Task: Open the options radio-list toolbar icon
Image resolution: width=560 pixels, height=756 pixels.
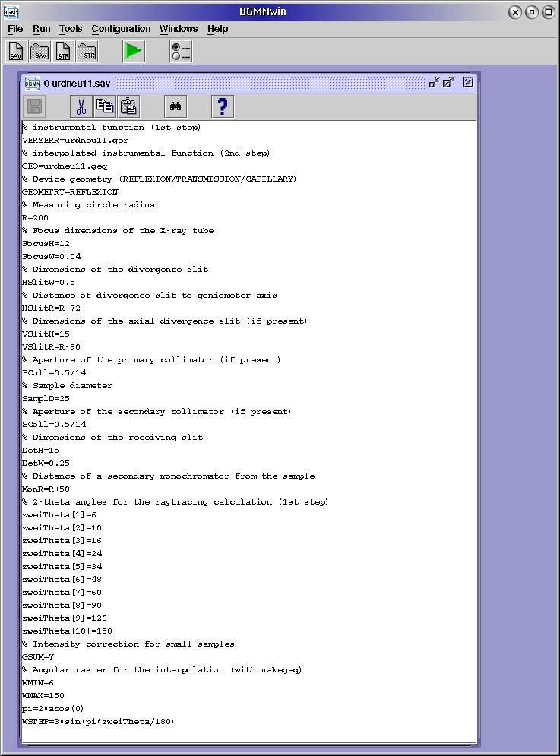Action: click(x=181, y=51)
